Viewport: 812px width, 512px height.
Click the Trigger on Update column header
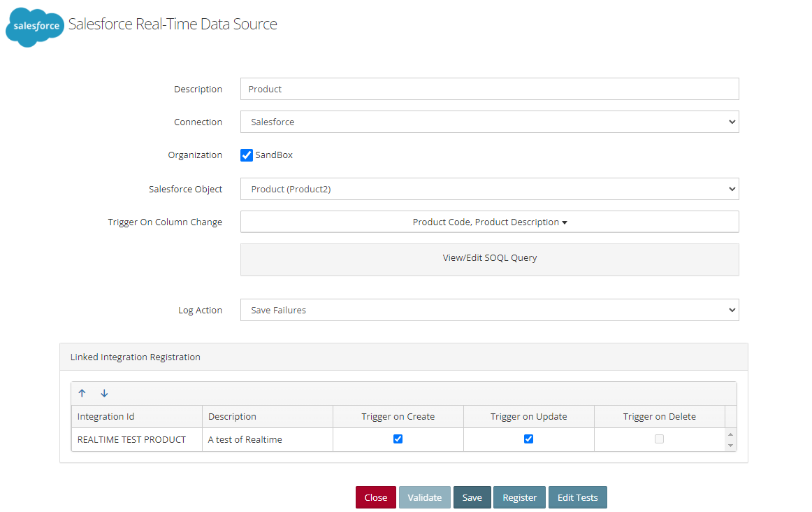click(529, 417)
